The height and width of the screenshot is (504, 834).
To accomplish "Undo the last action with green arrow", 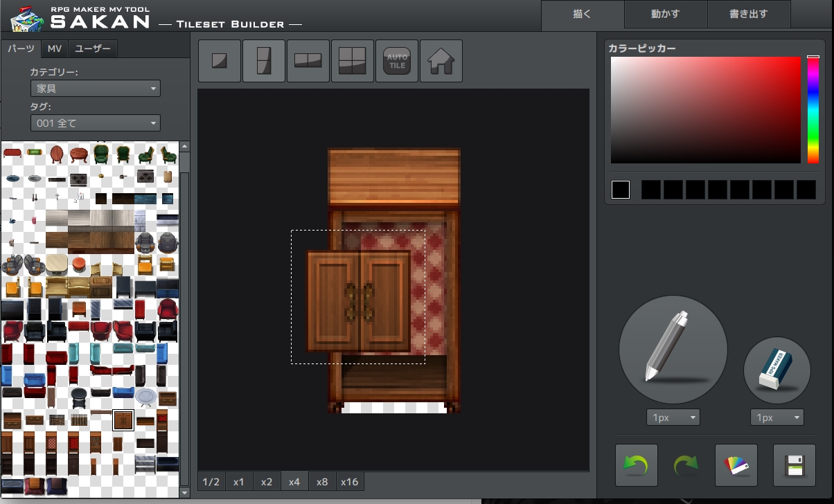I will (x=637, y=466).
